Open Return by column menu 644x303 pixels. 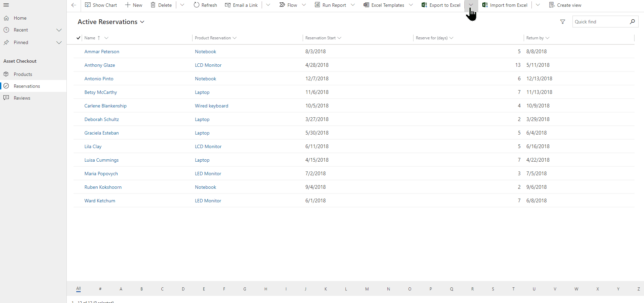[547, 38]
